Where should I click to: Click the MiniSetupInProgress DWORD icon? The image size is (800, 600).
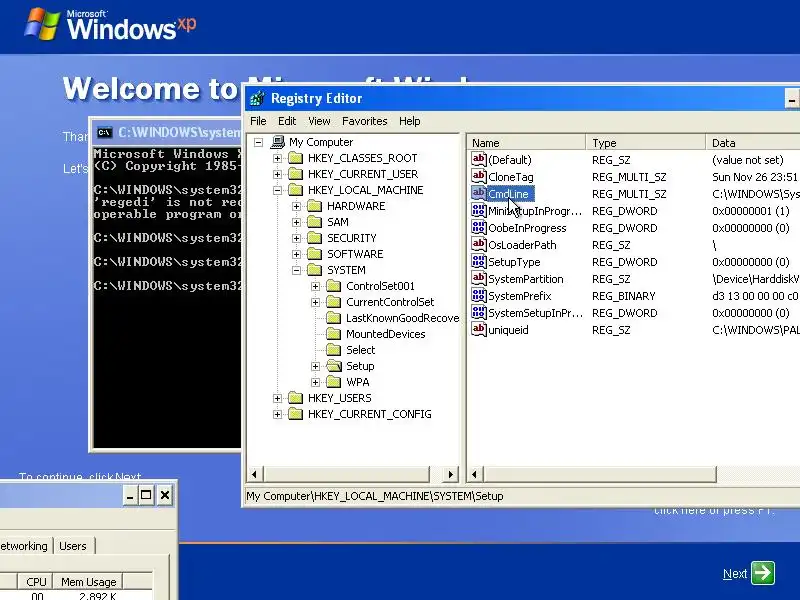pyautogui.click(x=479, y=210)
